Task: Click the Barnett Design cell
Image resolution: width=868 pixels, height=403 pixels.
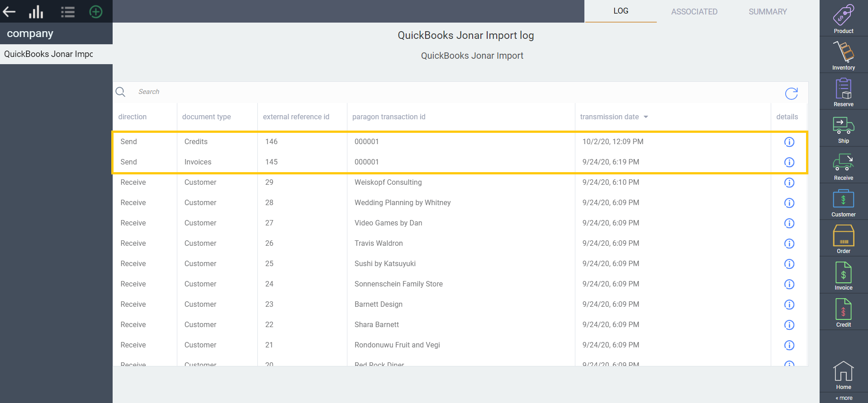Action: pyautogui.click(x=379, y=304)
